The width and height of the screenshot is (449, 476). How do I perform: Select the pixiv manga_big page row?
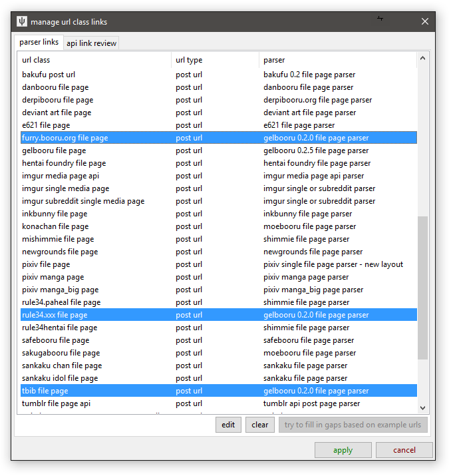click(x=219, y=290)
